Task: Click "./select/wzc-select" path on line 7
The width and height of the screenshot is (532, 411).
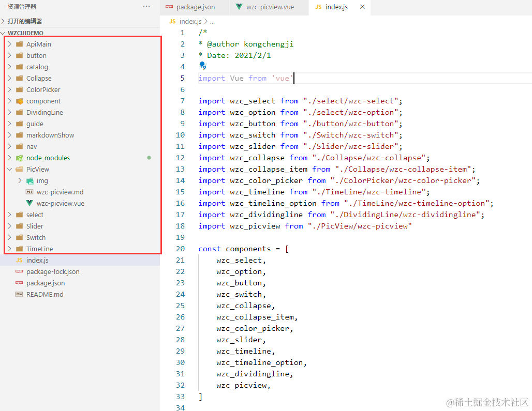Action: coord(350,101)
